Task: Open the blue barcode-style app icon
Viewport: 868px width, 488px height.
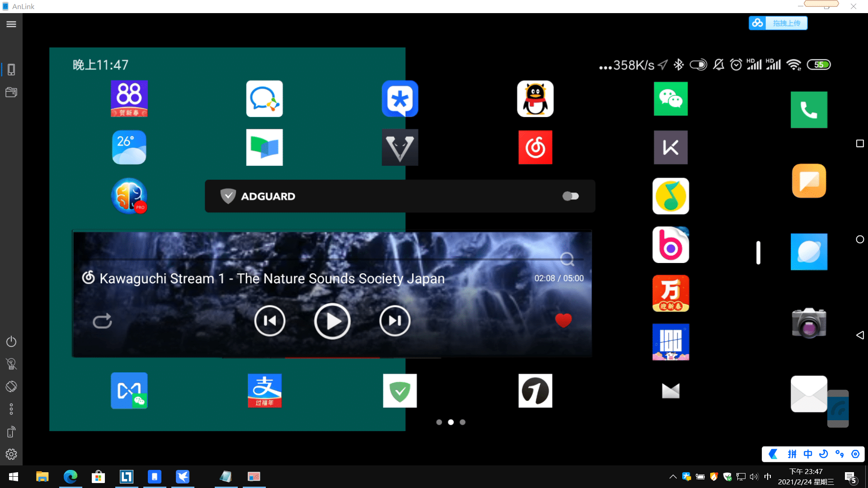Action: coord(671,342)
